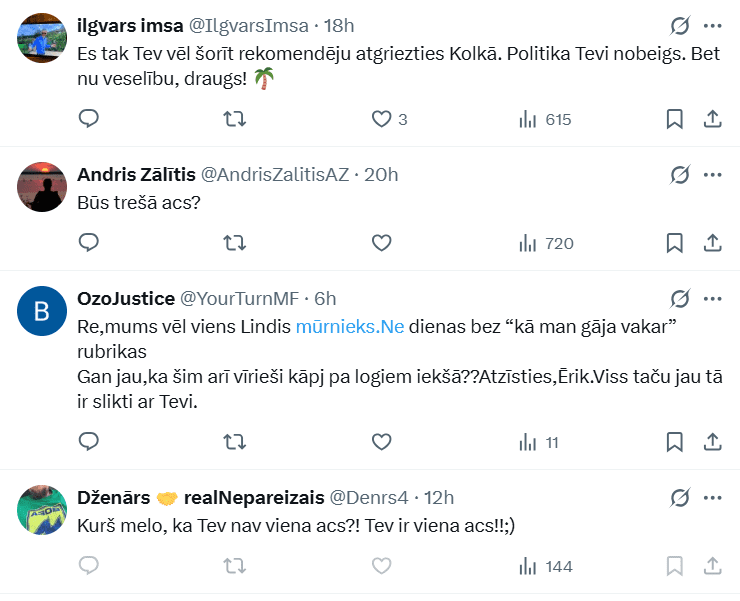Open more options on ilgvars imsa's tweet

click(x=713, y=25)
